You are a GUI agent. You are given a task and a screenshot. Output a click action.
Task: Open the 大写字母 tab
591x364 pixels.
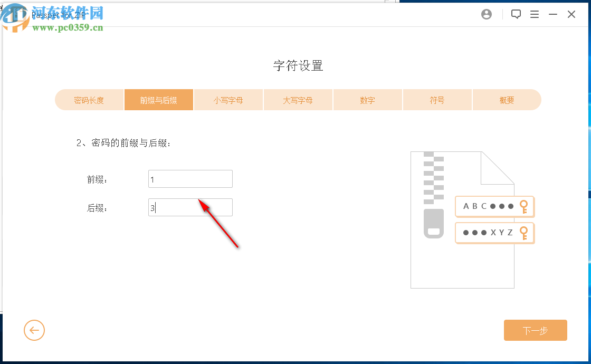pyautogui.click(x=298, y=100)
